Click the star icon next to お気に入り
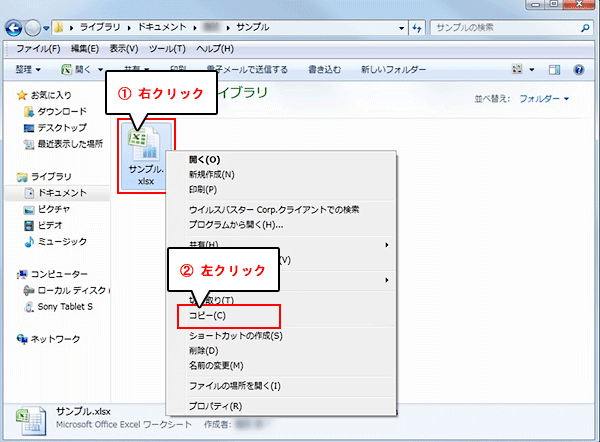Viewport: 600px width, 442px height. pyautogui.click(x=22, y=95)
